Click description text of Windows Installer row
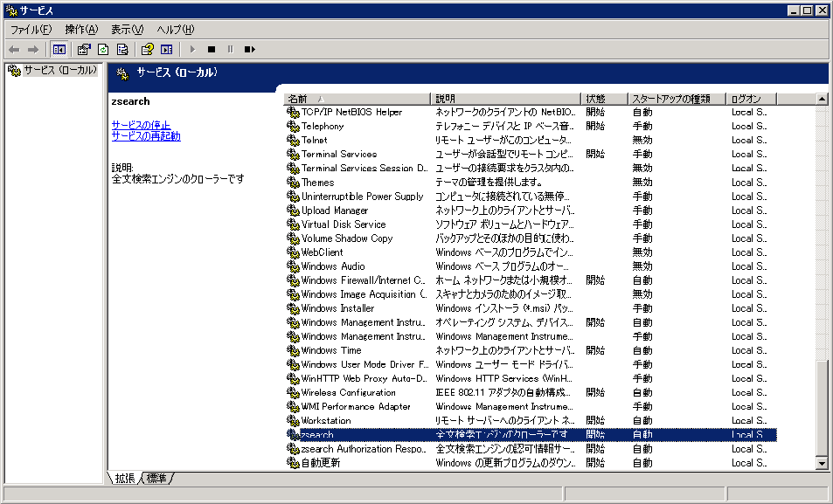Viewport: 833px width, 504px height. (504, 308)
